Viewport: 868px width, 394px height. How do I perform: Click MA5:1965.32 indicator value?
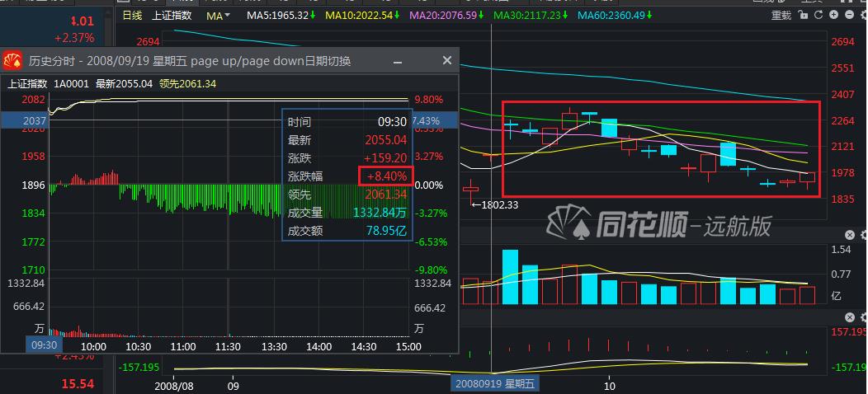281,16
